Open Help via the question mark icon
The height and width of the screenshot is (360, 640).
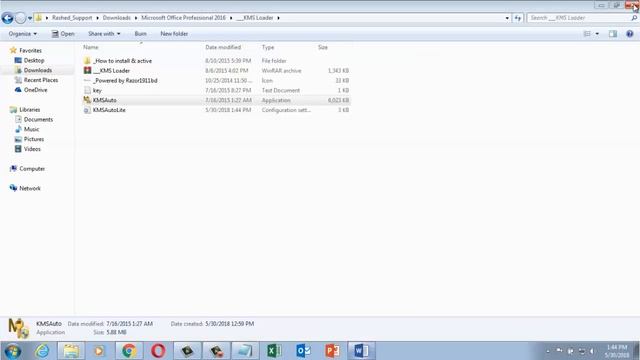click(x=630, y=34)
